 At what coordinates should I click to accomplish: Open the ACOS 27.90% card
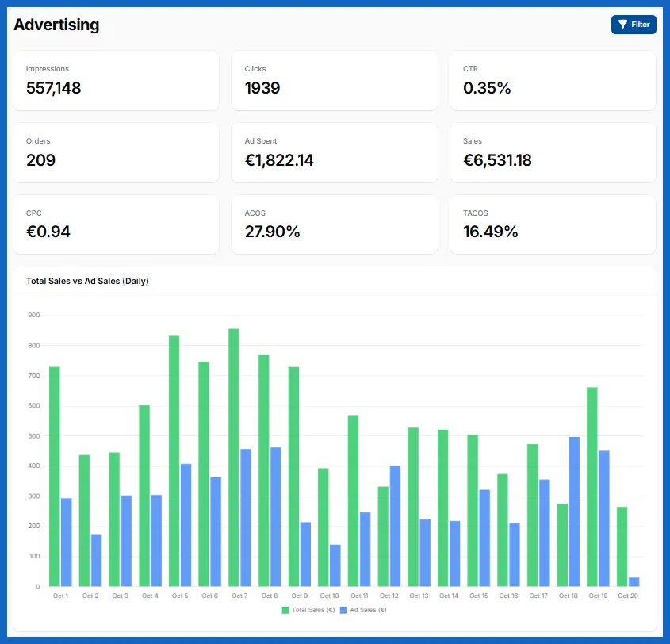click(335, 224)
